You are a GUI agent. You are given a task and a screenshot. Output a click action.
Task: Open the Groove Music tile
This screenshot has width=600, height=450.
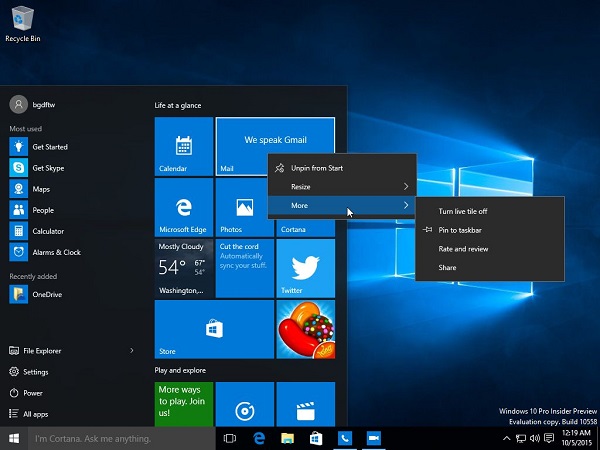[245, 404]
